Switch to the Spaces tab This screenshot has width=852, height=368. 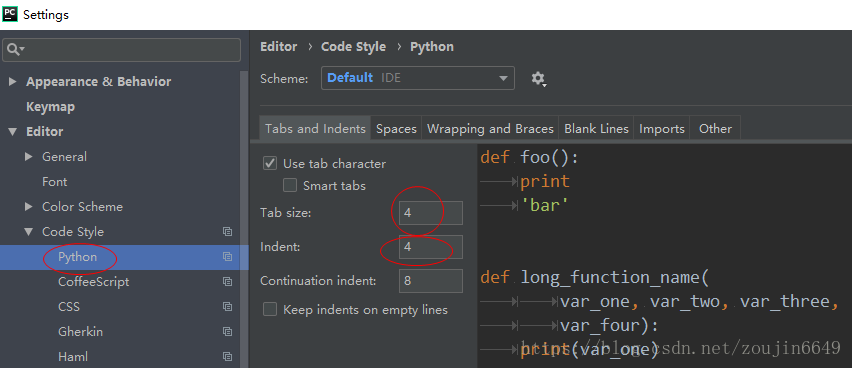[x=396, y=128]
